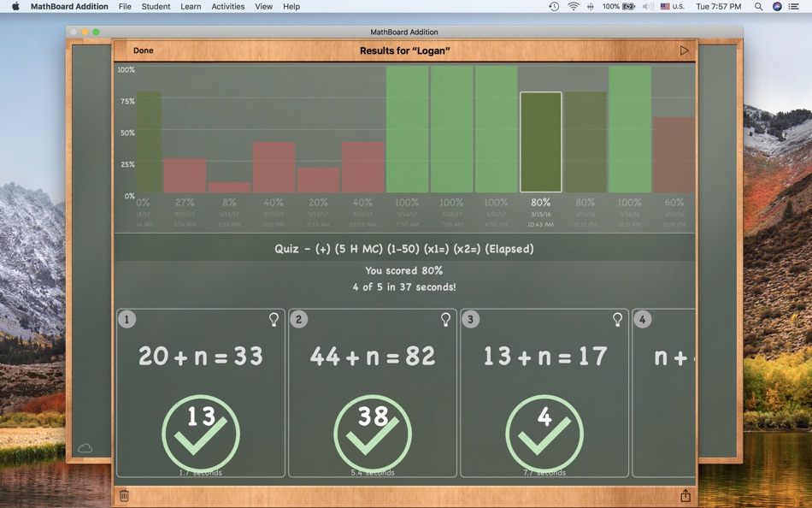The height and width of the screenshot is (508, 812).
Task: Click the hint lightbulb on problem 1
Action: 274,319
